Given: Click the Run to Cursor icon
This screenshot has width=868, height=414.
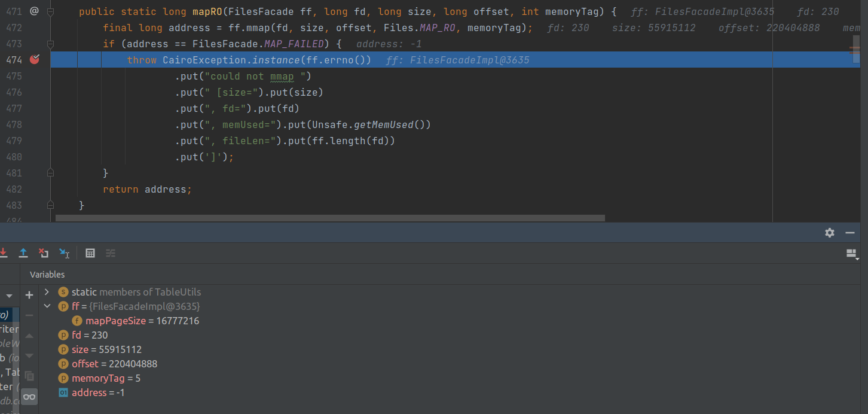Looking at the screenshot, I should [64, 253].
